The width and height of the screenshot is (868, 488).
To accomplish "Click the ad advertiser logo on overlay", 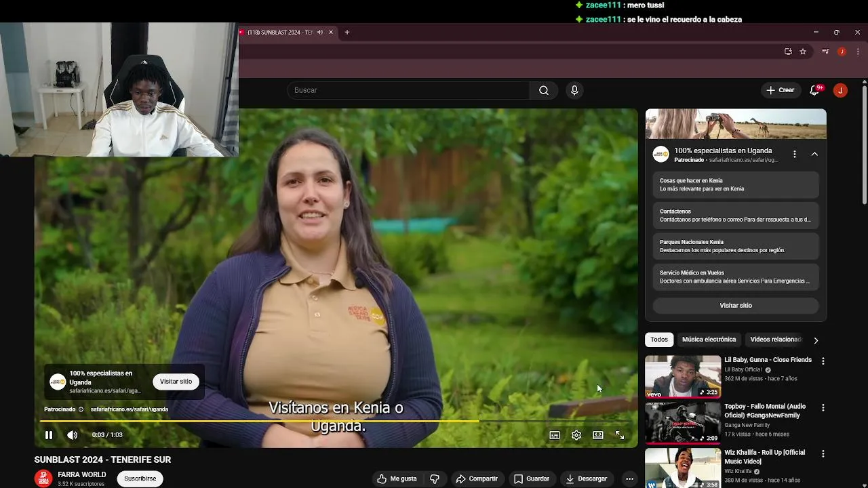I will point(58,382).
